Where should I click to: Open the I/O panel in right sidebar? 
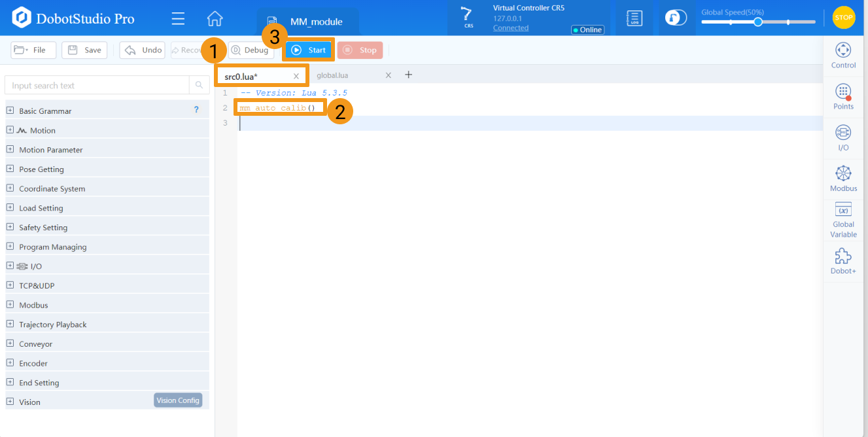[x=844, y=138]
